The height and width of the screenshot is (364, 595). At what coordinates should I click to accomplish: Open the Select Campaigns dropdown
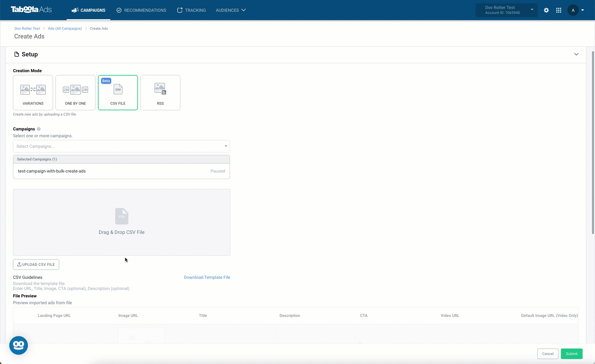[x=121, y=146]
